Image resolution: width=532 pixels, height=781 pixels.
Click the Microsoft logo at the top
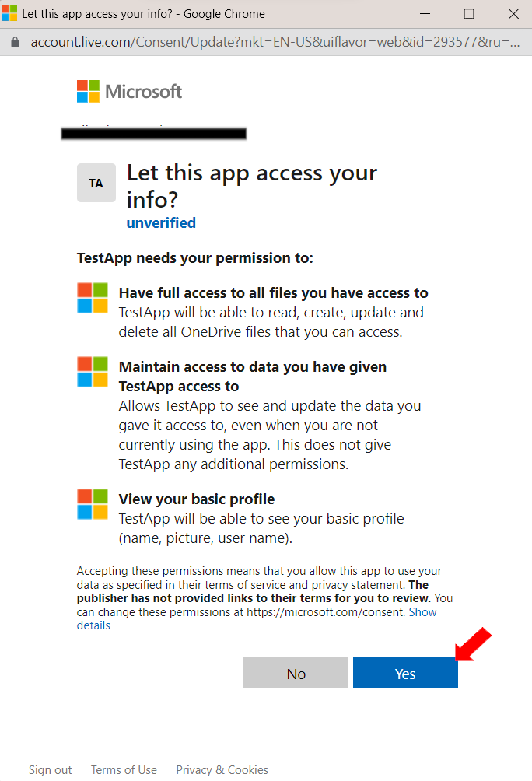[128, 91]
